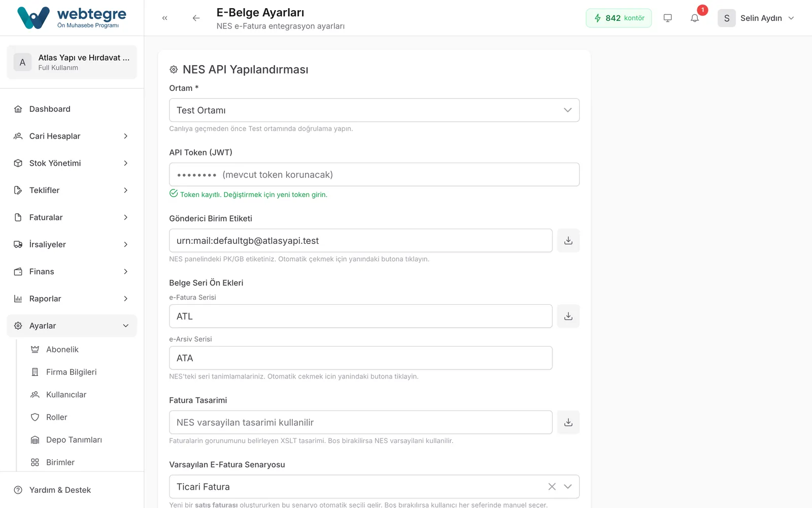Expand Faturalar menu
This screenshot has height=508, width=812.
coord(72,217)
